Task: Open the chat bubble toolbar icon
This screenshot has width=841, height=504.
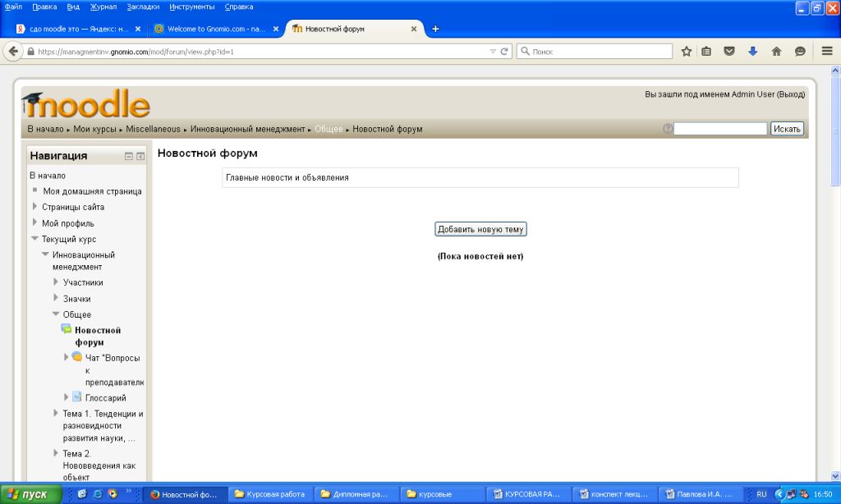Action: (x=800, y=52)
